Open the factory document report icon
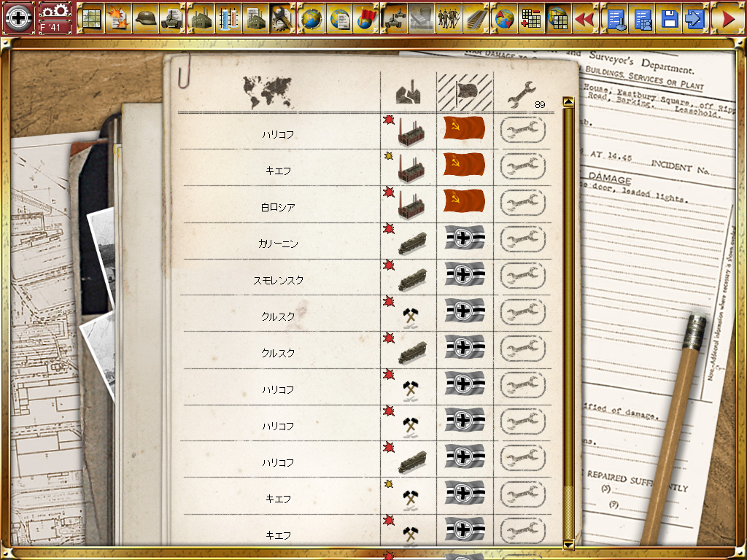 pos(256,18)
